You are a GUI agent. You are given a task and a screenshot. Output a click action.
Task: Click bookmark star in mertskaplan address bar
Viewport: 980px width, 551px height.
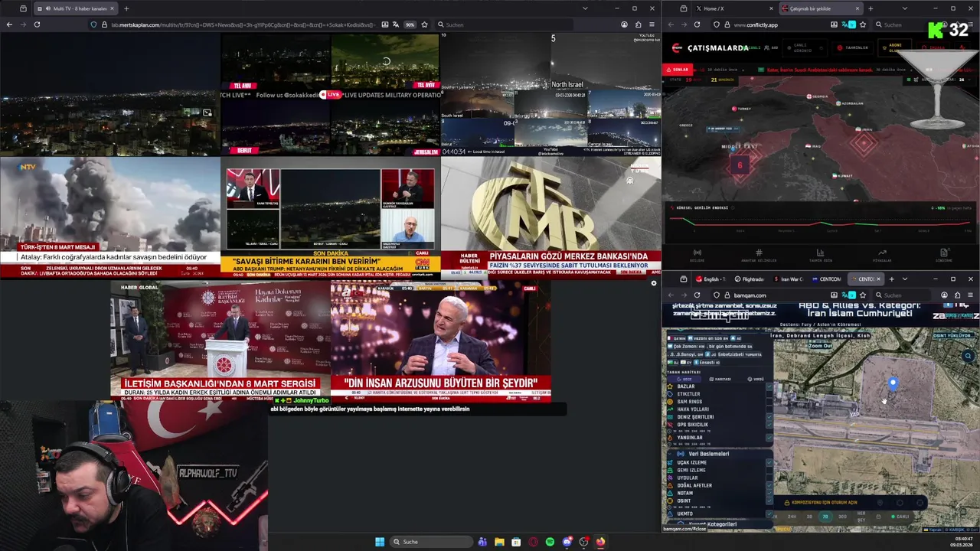(424, 24)
